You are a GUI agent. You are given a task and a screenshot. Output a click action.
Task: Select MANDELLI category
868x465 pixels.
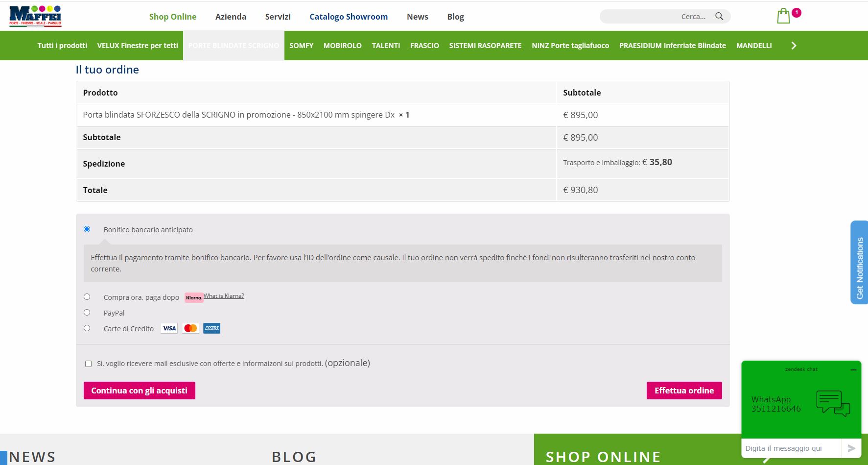coord(754,46)
